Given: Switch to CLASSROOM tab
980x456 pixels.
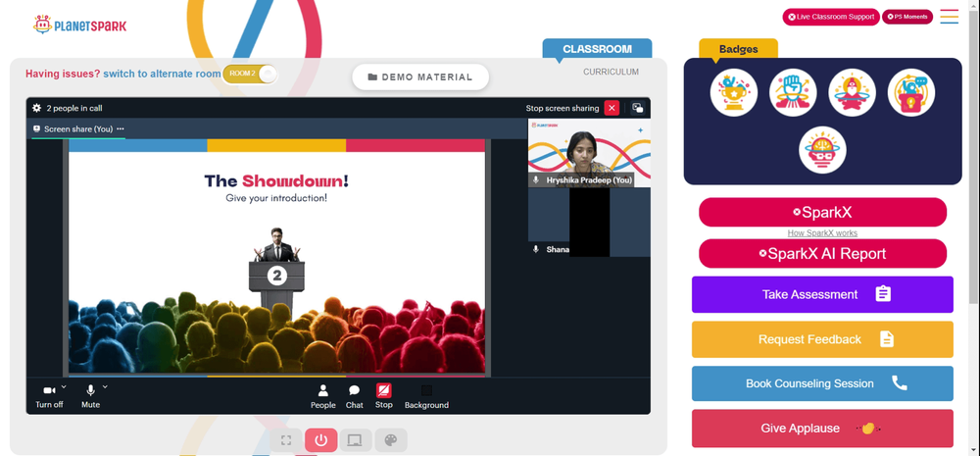Looking at the screenshot, I should (597, 49).
